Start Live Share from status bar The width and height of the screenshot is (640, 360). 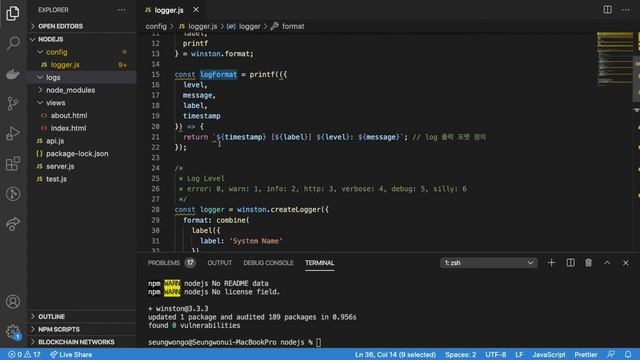point(71,354)
